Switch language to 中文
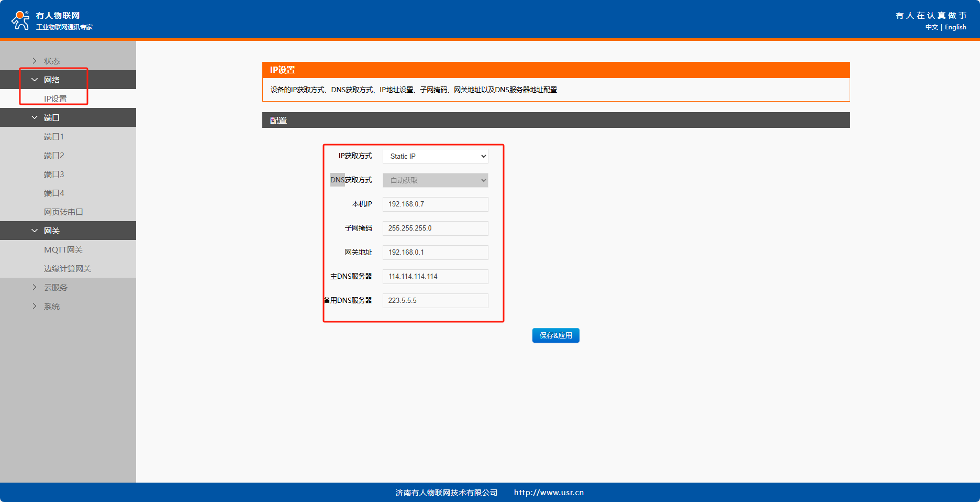Viewport: 980px width, 502px height. click(x=931, y=27)
